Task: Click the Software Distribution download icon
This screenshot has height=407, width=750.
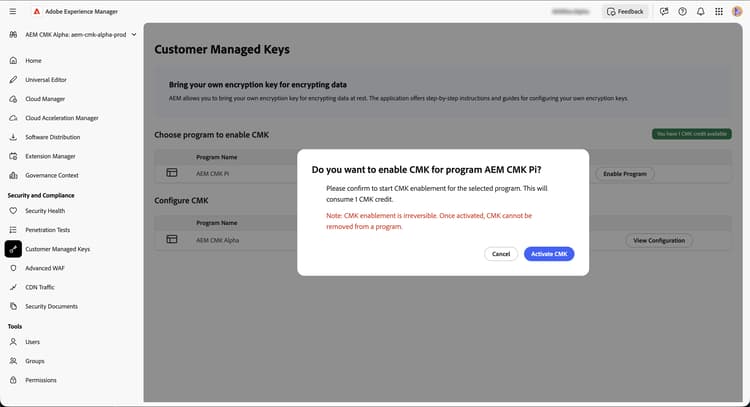Action: click(13, 137)
